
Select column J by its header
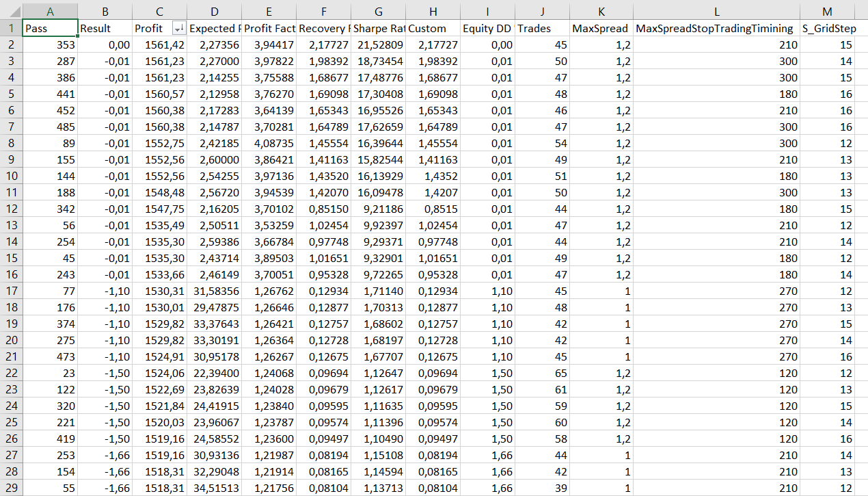click(x=542, y=11)
